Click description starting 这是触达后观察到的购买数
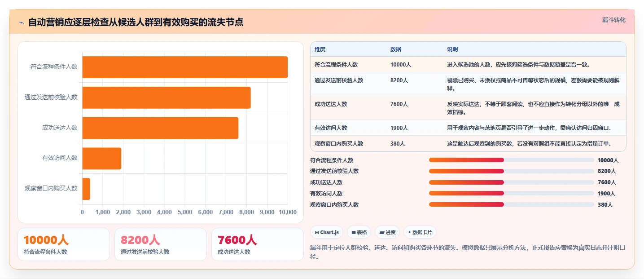 click(530, 144)
